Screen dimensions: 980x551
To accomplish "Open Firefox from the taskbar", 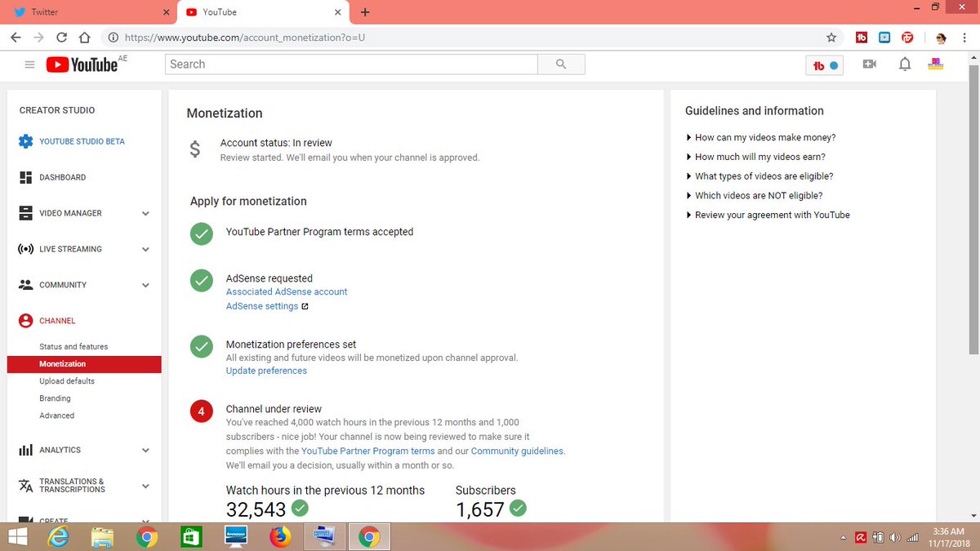I will (x=280, y=536).
